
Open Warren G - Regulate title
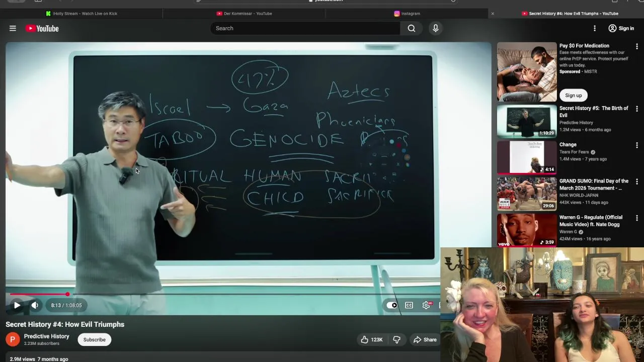[x=591, y=221]
